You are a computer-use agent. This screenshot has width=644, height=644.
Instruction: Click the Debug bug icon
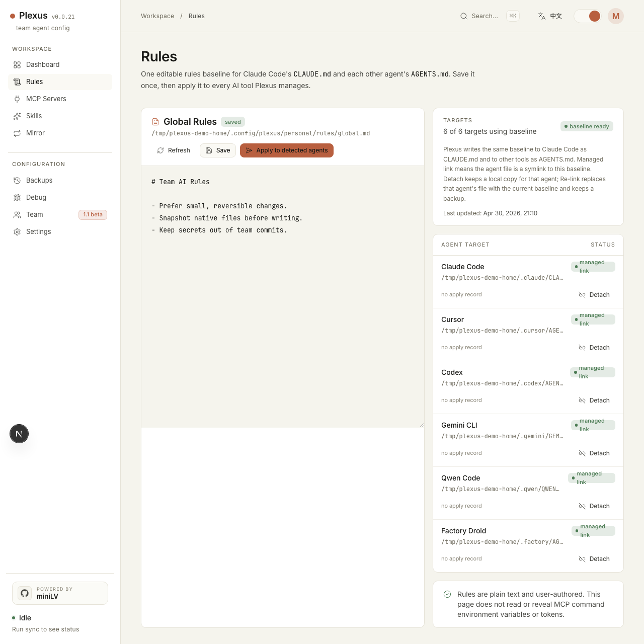tap(17, 198)
